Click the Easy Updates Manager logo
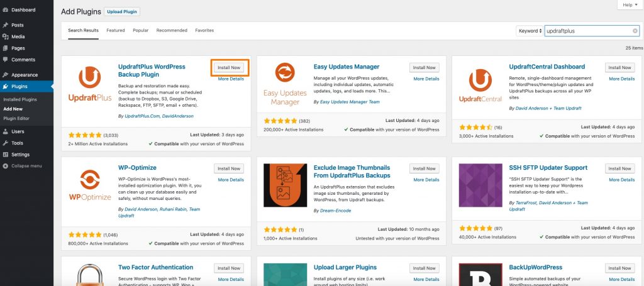644x286 pixels. pyautogui.click(x=285, y=84)
